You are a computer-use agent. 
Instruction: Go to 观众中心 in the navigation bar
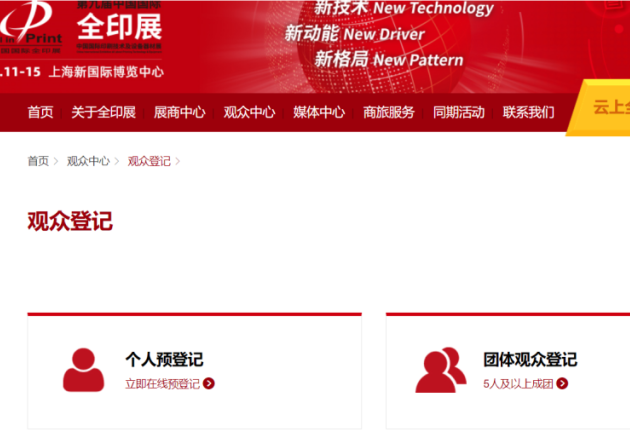[x=249, y=112]
